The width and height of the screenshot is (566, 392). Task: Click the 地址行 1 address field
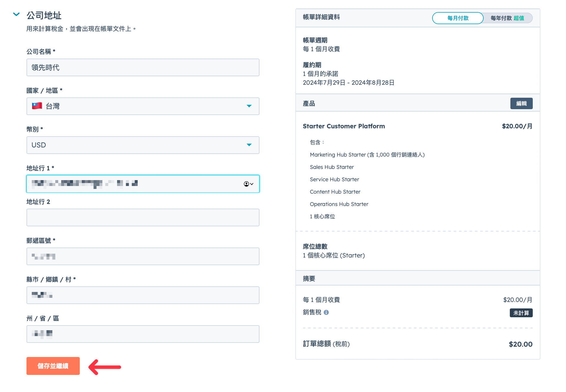pos(143,184)
